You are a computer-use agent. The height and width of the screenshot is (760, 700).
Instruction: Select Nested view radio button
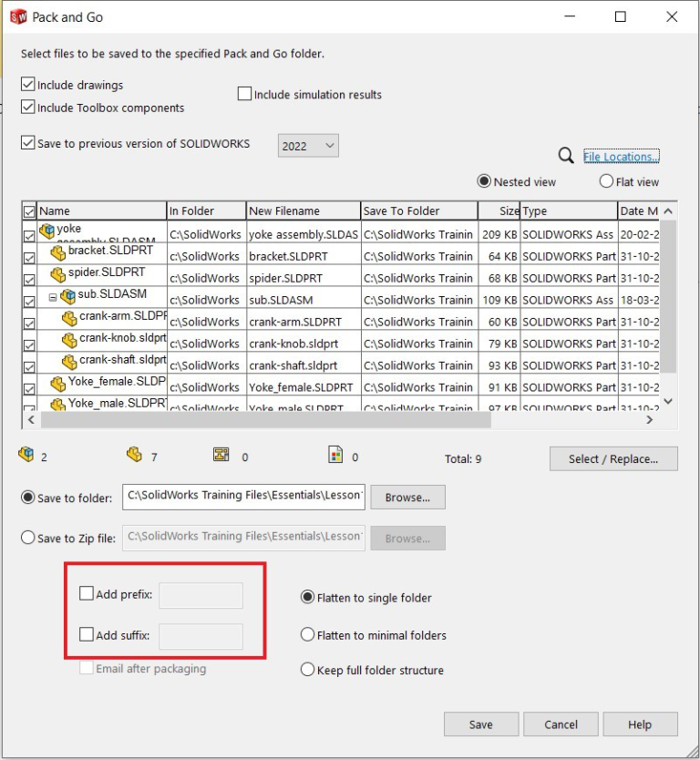click(x=484, y=181)
